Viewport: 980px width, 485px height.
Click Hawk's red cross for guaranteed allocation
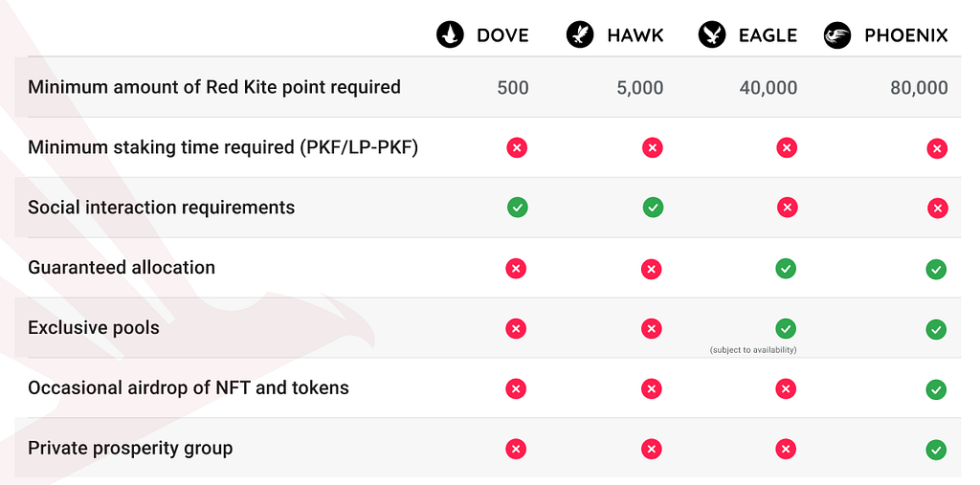pos(651,270)
